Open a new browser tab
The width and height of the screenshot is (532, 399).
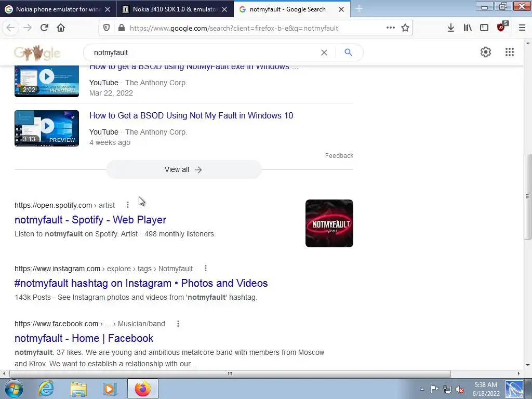360,9
